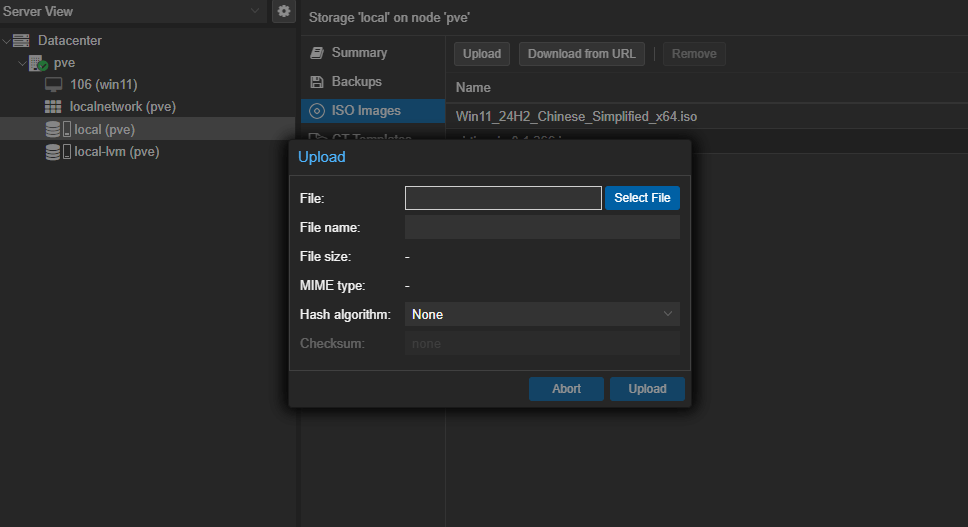This screenshot has width=968, height=527.
Task: Click the pve node icon
Action: pyautogui.click(x=38, y=63)
